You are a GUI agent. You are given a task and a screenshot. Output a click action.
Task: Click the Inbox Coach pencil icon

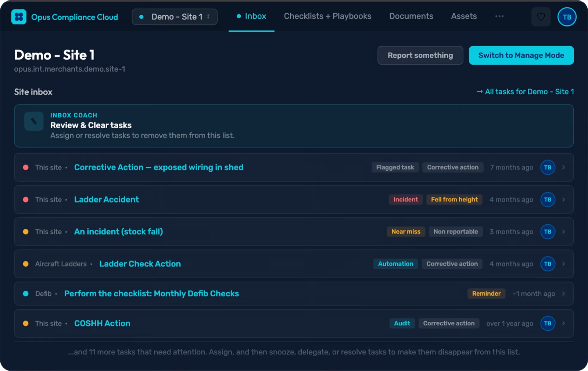[x=34, y=121]
